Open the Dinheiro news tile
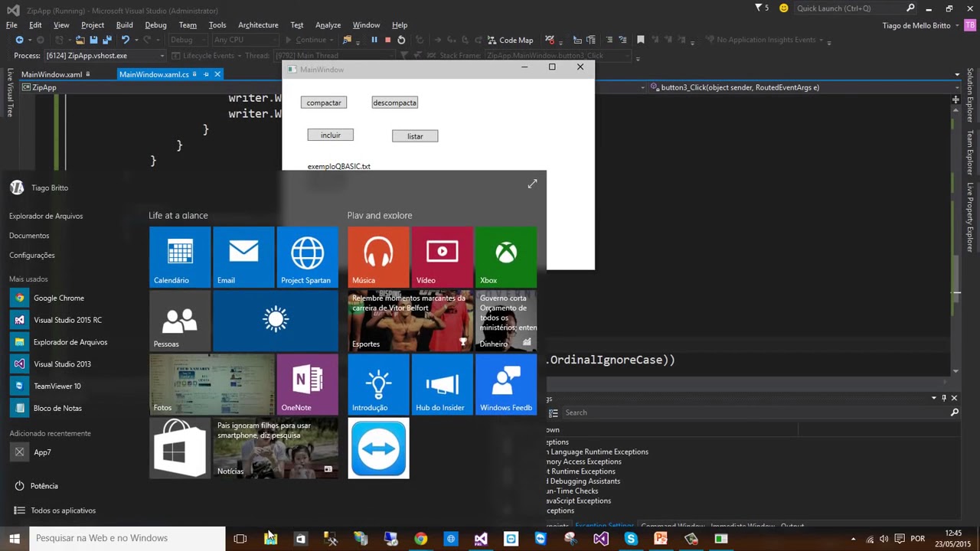 (506, 321)
